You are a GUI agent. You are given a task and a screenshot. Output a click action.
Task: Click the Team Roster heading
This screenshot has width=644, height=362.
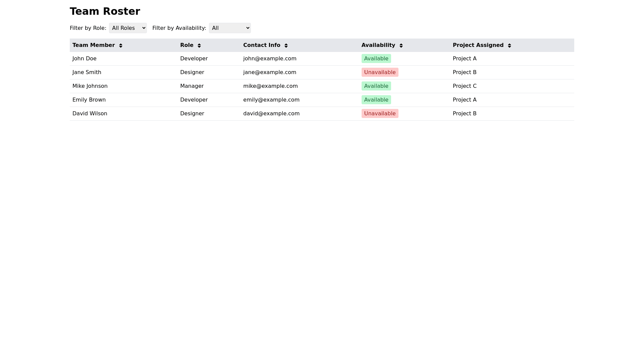point(105,11)
